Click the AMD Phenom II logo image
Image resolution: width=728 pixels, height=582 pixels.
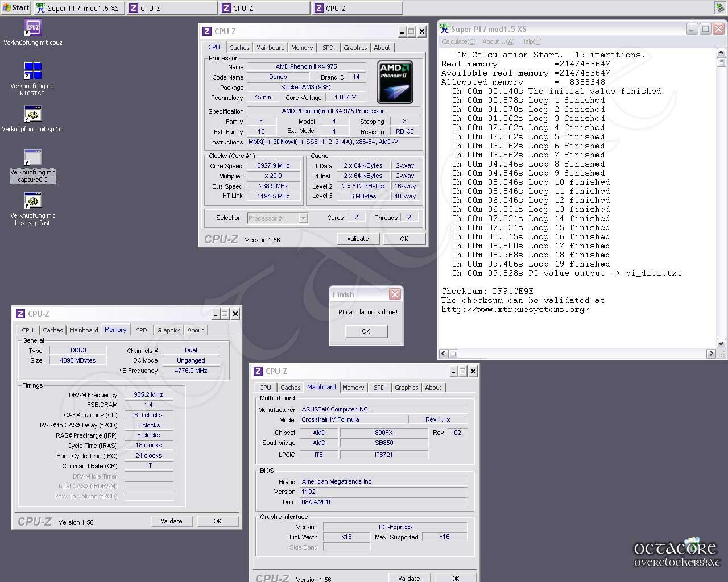pyautogui.click(x=395, y=82)
